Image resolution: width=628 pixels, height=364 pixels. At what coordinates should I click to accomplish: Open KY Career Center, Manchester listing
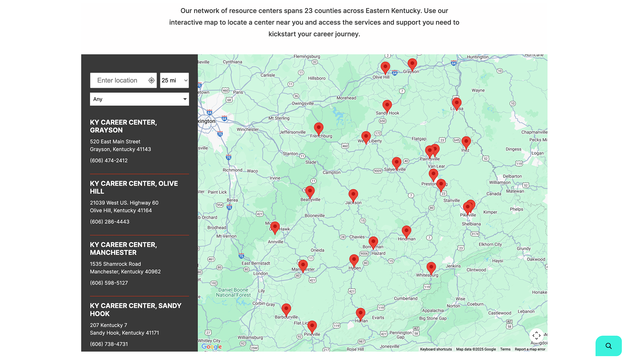(x=123, y=249)
